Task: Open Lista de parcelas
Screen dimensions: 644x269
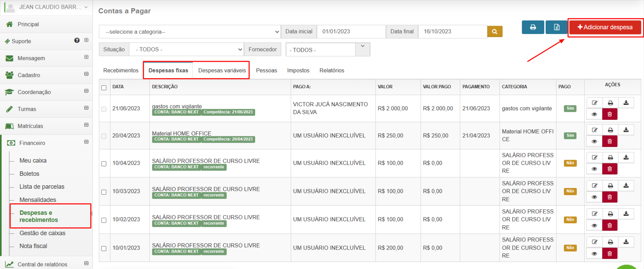Action: tap(42, 187)
